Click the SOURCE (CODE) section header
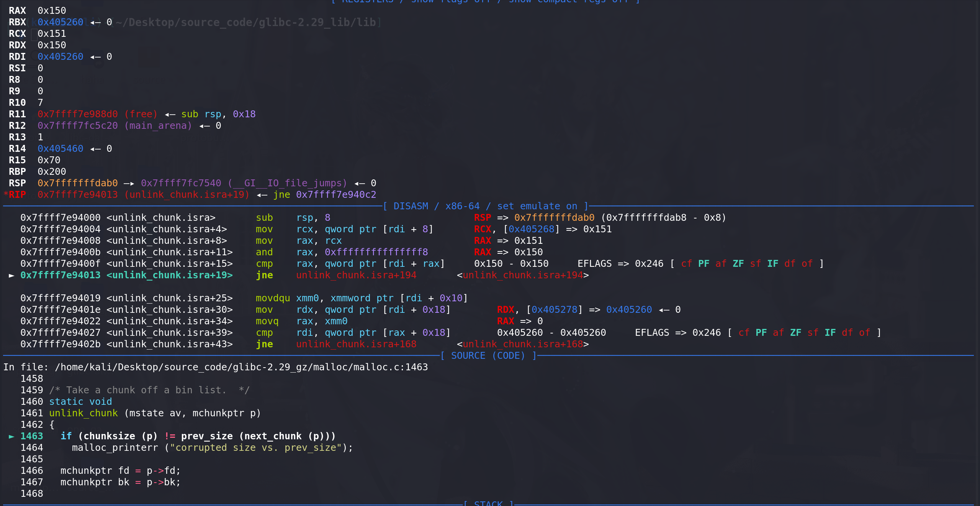This screenshot has width=980, height=506. click(x=488, y=356)
